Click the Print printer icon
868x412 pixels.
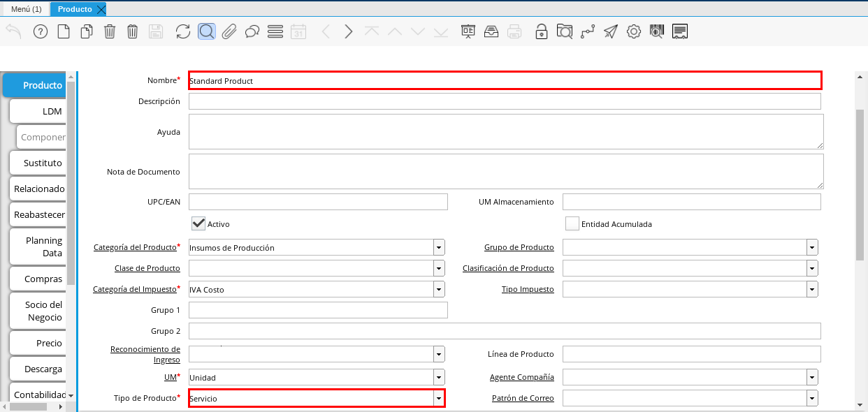(514, 31)
